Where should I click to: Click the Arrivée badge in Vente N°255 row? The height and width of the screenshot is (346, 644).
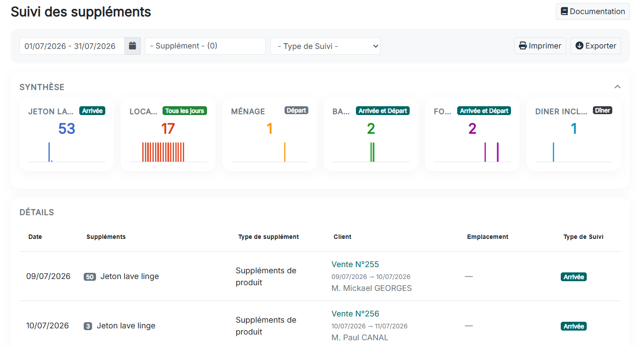574,277
